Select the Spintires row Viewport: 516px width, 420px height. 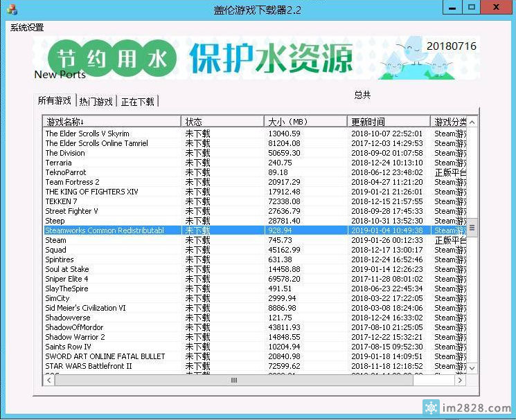(x=256, y=259)
